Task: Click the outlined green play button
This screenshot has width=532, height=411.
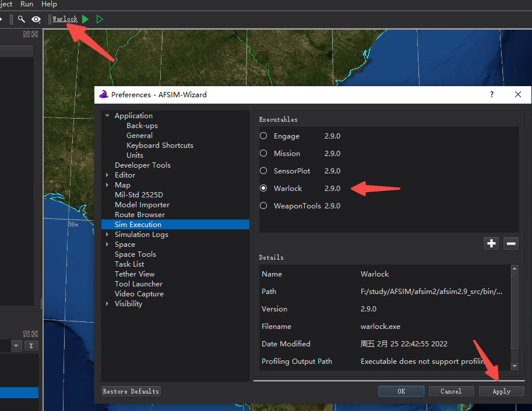Action: pos(100,19)
